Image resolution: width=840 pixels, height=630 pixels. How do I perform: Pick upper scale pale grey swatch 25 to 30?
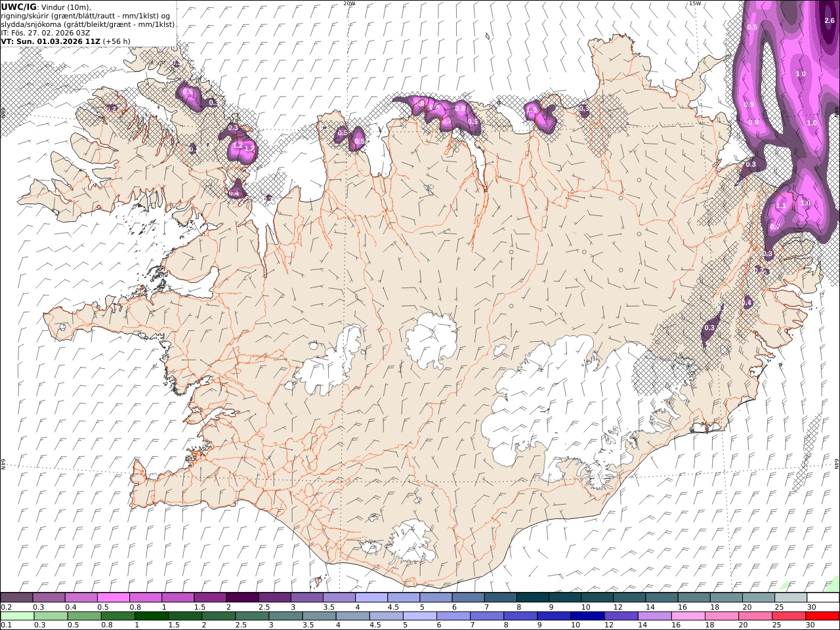790,597
